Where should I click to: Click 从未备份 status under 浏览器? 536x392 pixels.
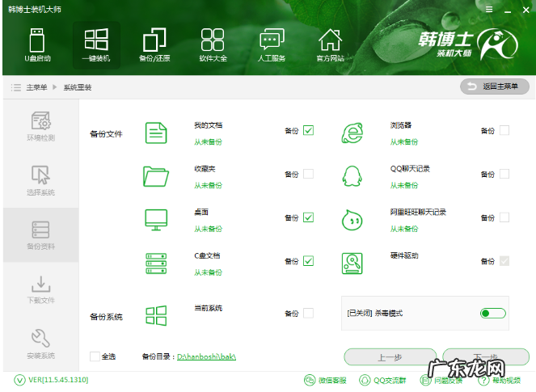coord(404,141)
